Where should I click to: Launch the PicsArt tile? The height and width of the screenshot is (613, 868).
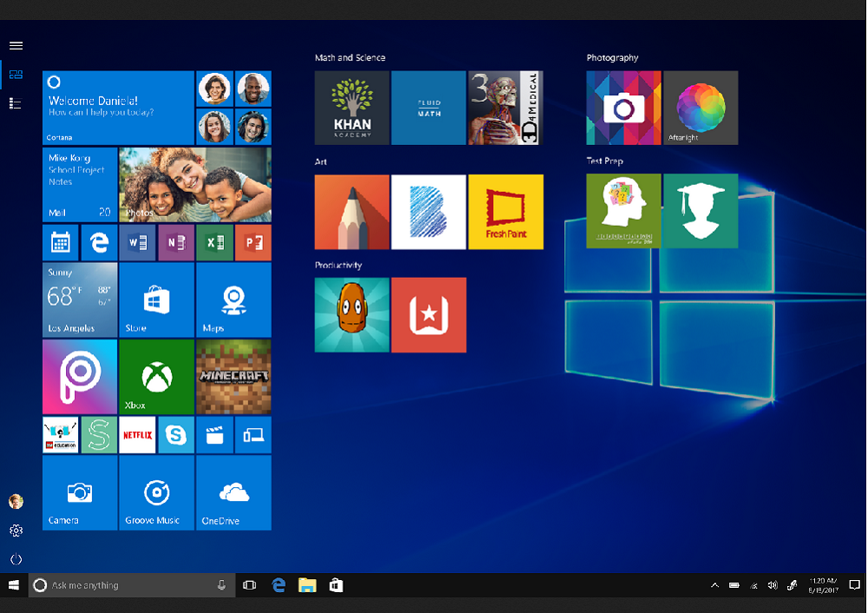pos(80,377)
